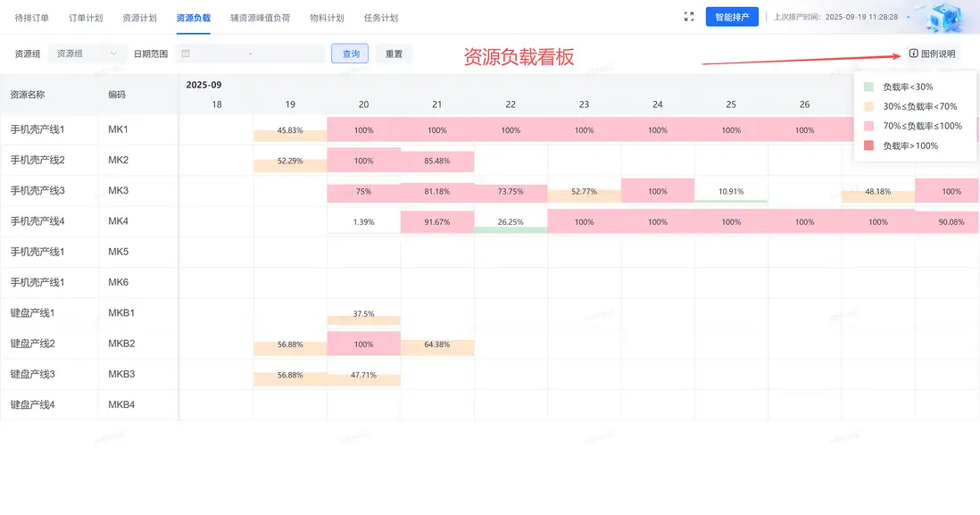Click the 智能排产 button
The image size is (980, 515).
pyautogui.click(x=732, y=17)
